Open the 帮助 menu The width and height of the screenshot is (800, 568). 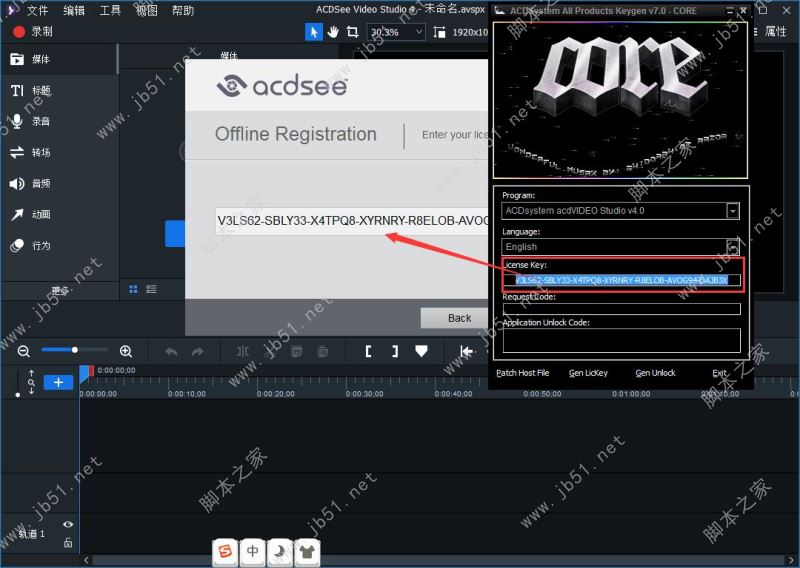183,10
